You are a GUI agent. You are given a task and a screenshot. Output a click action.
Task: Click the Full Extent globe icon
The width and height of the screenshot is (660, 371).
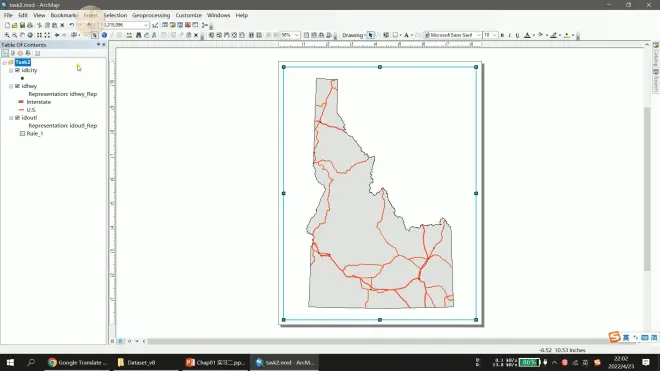click(x=30, y=35)
